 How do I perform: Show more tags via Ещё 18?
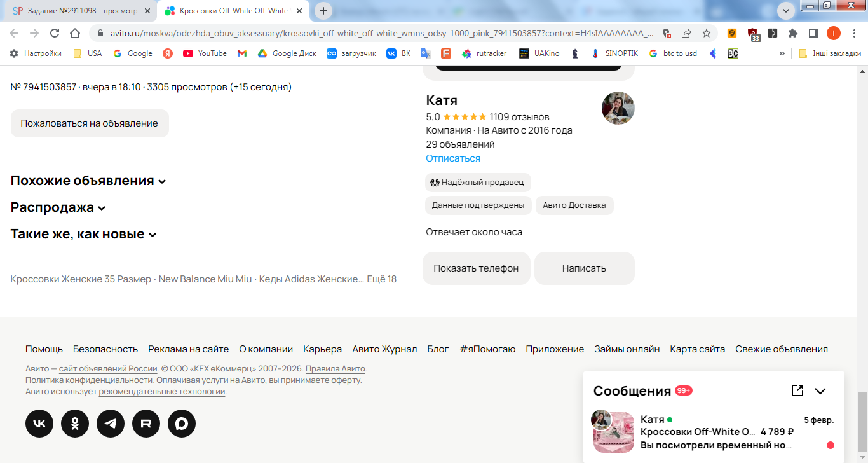click(382, 279)
